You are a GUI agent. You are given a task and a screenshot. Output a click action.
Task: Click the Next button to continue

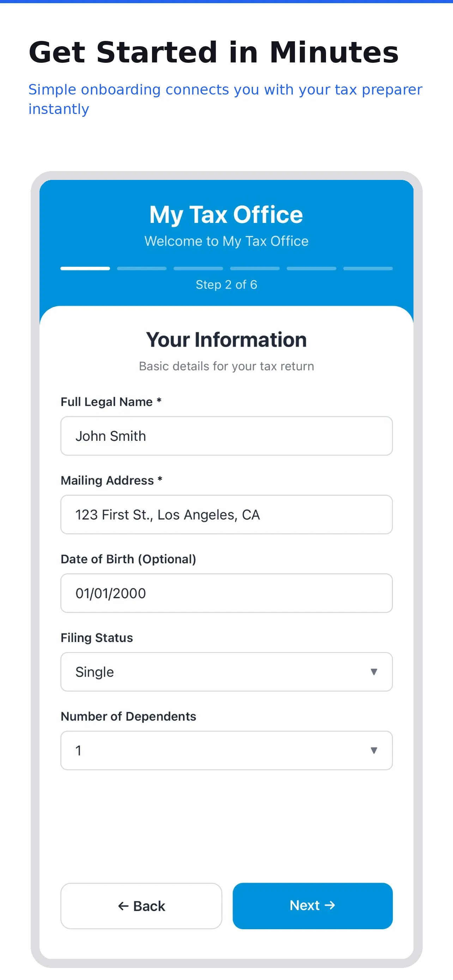pyautogui.click(x=312, y=906)
